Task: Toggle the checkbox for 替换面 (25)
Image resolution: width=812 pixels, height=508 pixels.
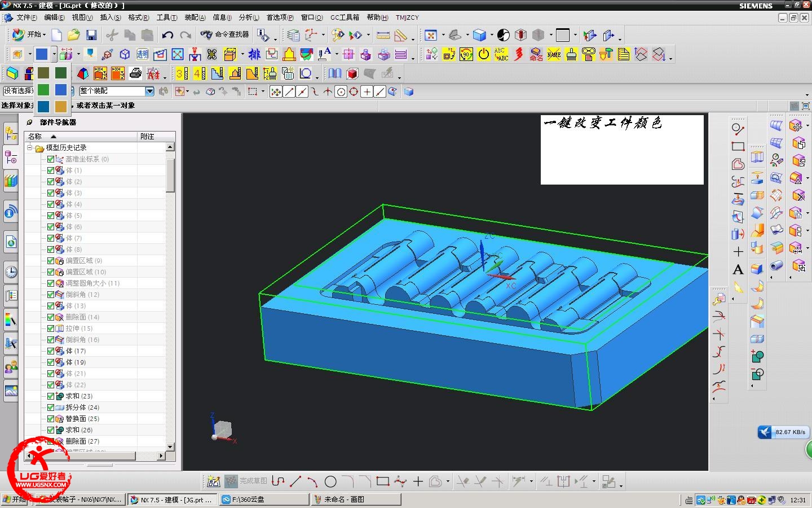Action: click(x=51, y=419)
